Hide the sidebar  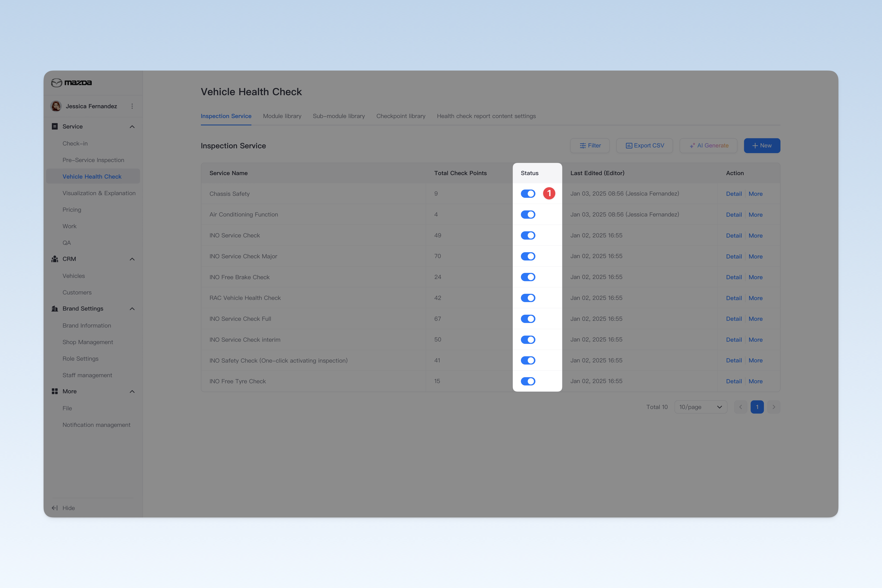point(63,508)
